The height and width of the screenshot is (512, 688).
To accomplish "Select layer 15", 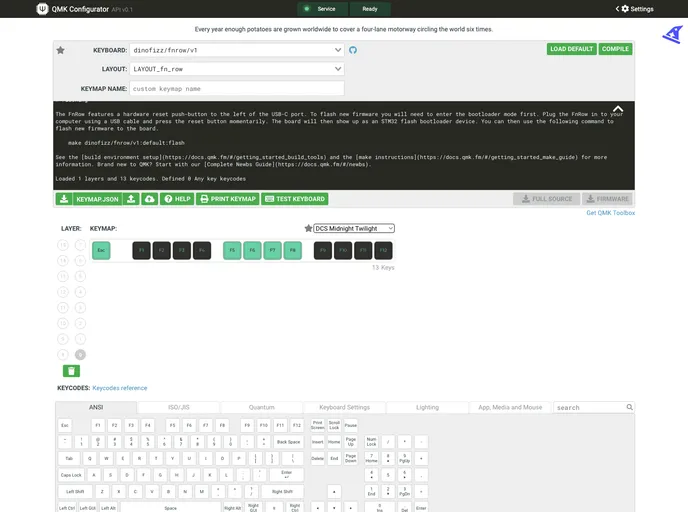I will [x=63, y=245].
